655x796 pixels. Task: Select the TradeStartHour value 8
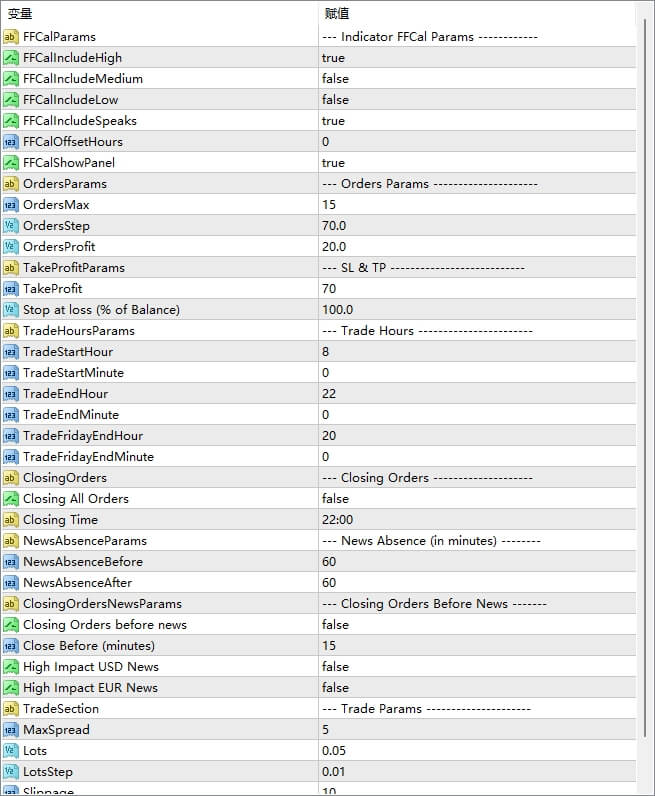(x=325, y=352)
